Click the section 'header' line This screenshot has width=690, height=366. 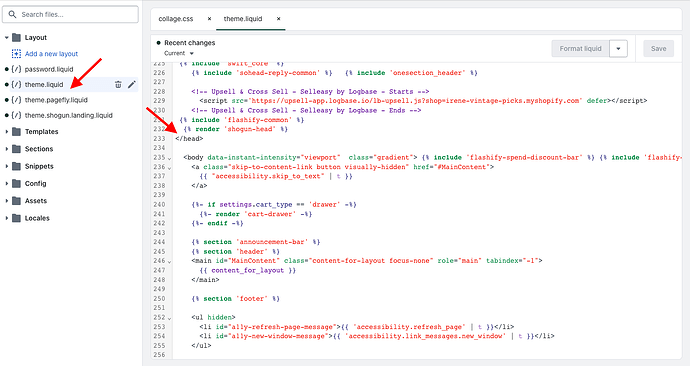tap(235, 252)
